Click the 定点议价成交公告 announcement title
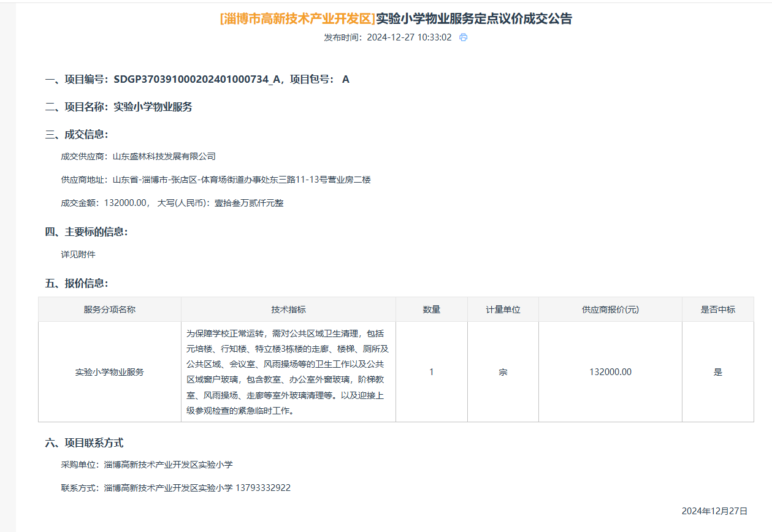This screenshot has height=532, width=772. [x=473, y=19]
